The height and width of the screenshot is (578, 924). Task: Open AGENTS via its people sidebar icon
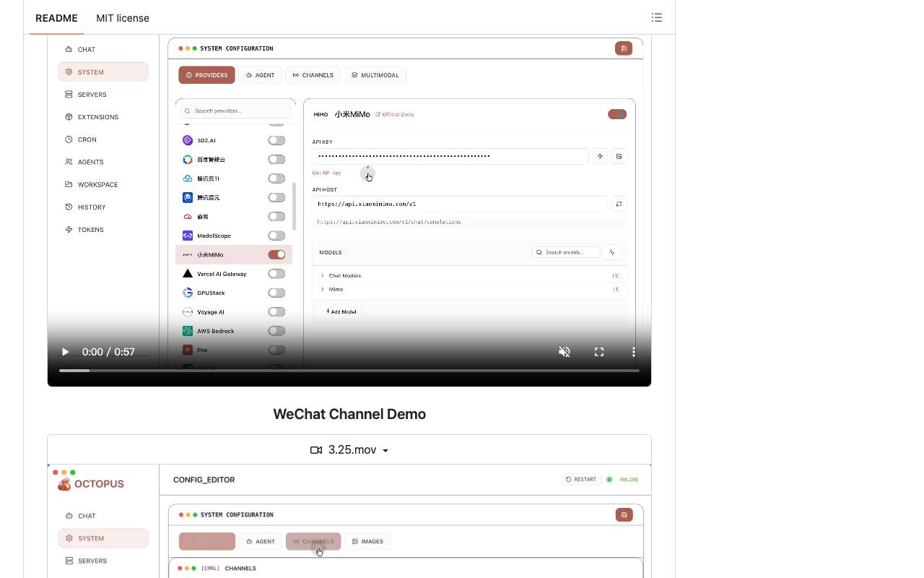click(69, 162)
